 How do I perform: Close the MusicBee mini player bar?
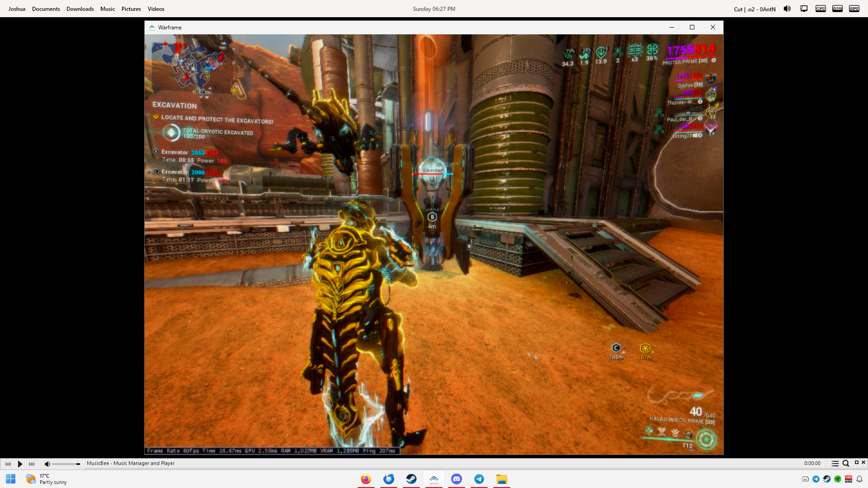pyautogui.click(x=863, y=463)
